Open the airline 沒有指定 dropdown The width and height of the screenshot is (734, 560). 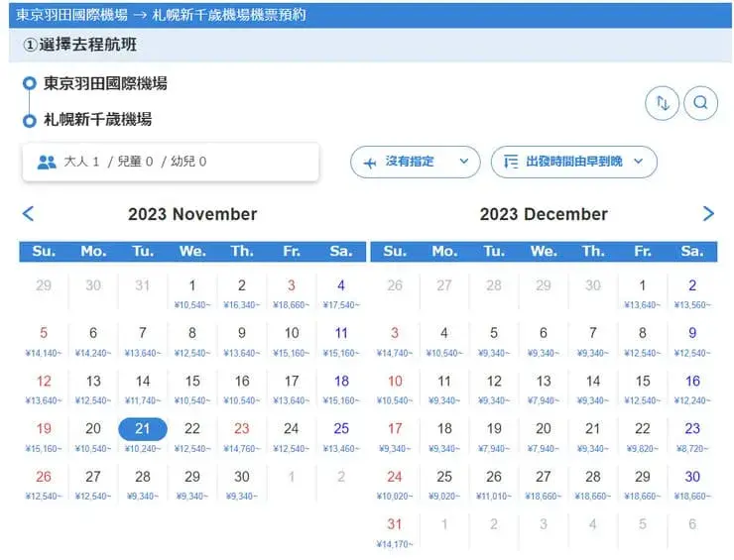click(x=416, y=162)
